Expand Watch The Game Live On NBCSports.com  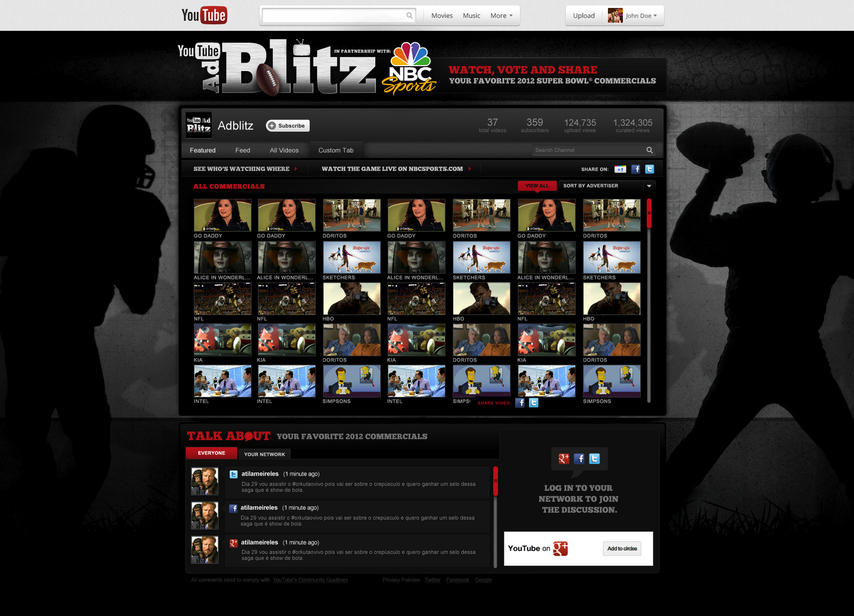[397, 169]
